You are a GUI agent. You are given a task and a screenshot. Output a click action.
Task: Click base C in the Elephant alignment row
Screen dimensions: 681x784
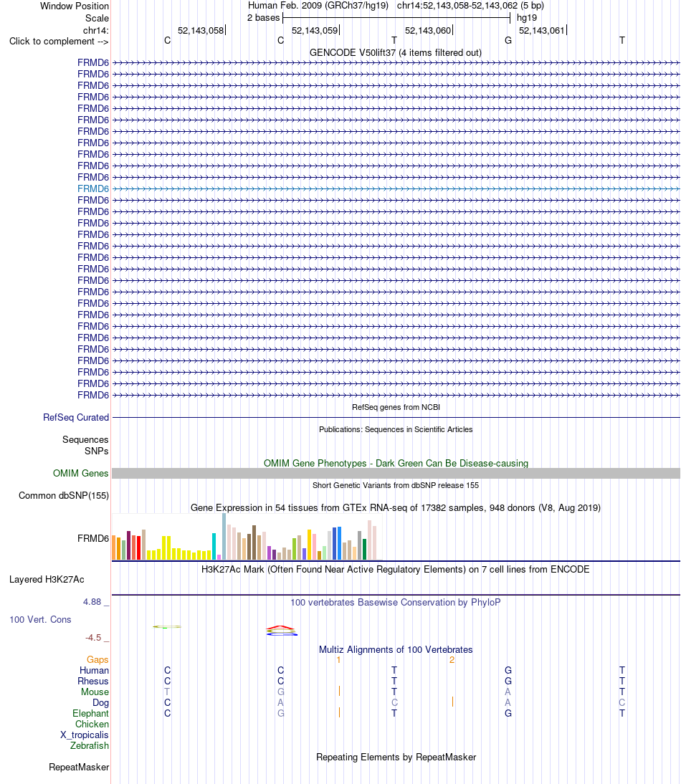168,714
